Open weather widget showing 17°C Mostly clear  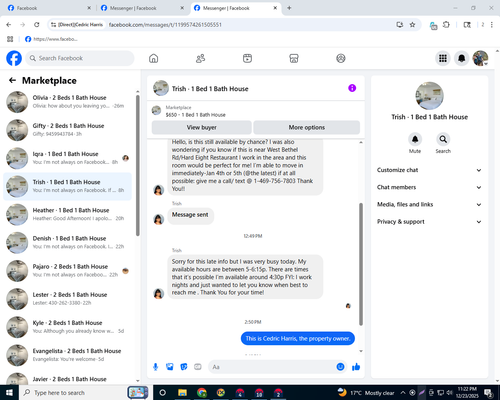tap(366, 393)
